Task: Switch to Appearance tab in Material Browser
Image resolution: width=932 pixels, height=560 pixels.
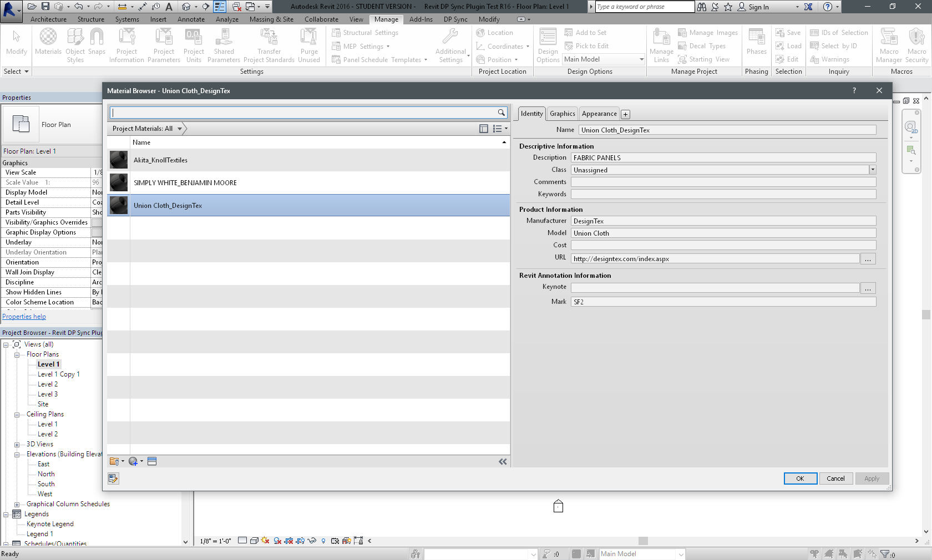Action: [x=599, y=114]
